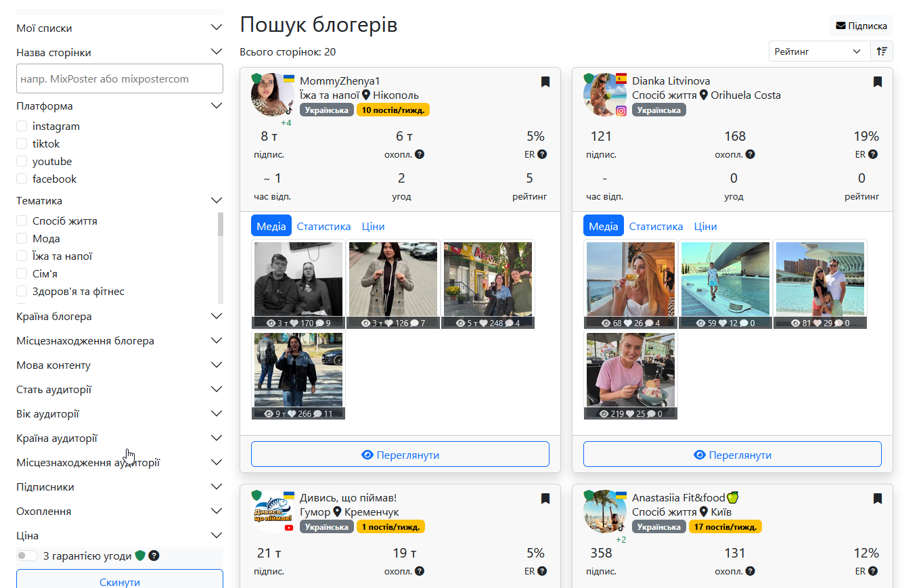Image resolution: width=919 pixels, height=588 pixels.
Task: Click the sort order direction icon
Action: coord(882,51)
